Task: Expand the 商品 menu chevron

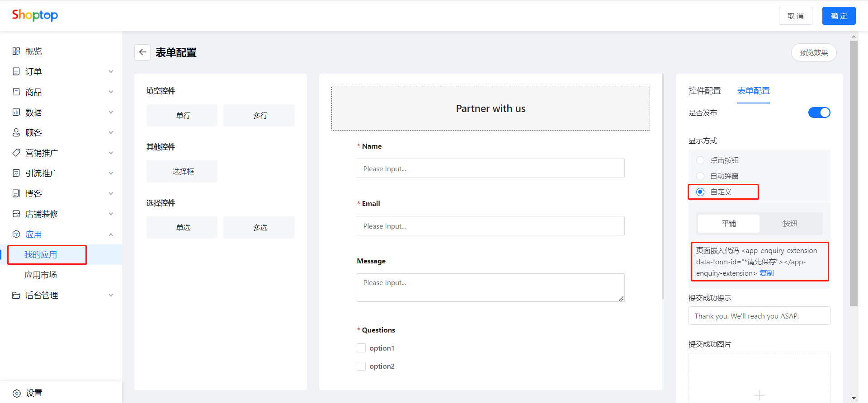Action: [x=111, y=92]
